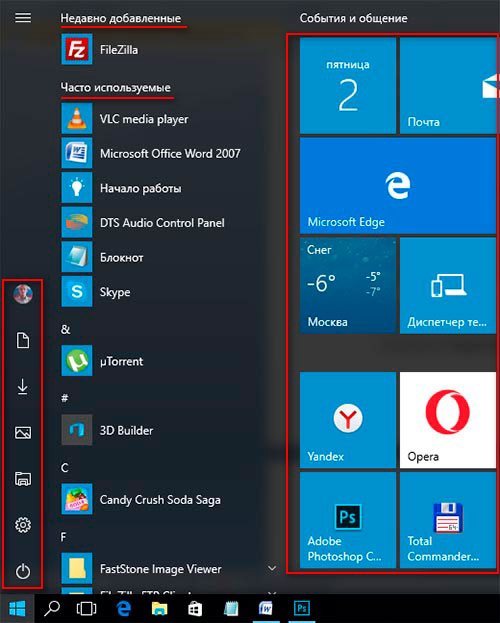Open Task View on the taskbar
This screenshot has height=623, width=500.
click(86, 608)
